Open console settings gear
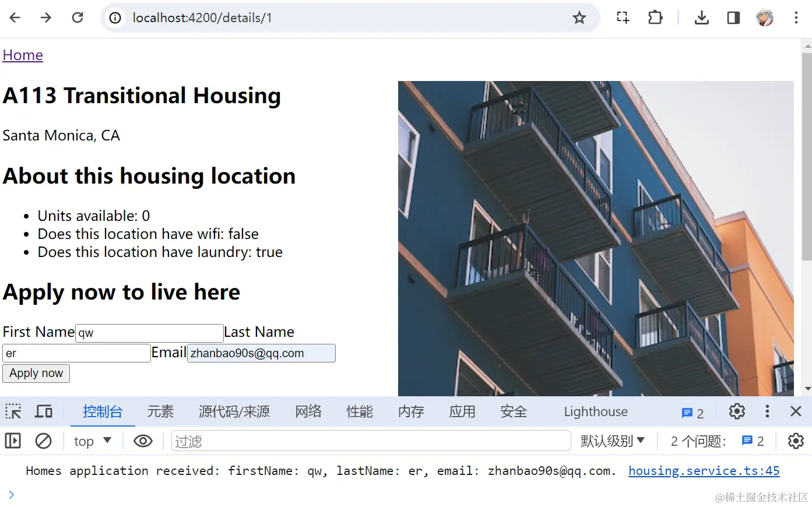 [x=796, y=441]
